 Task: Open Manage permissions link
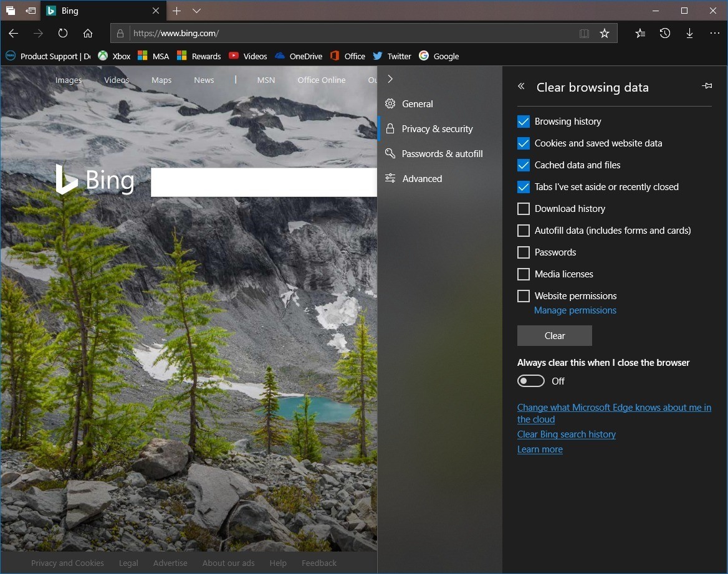(575, 310)
